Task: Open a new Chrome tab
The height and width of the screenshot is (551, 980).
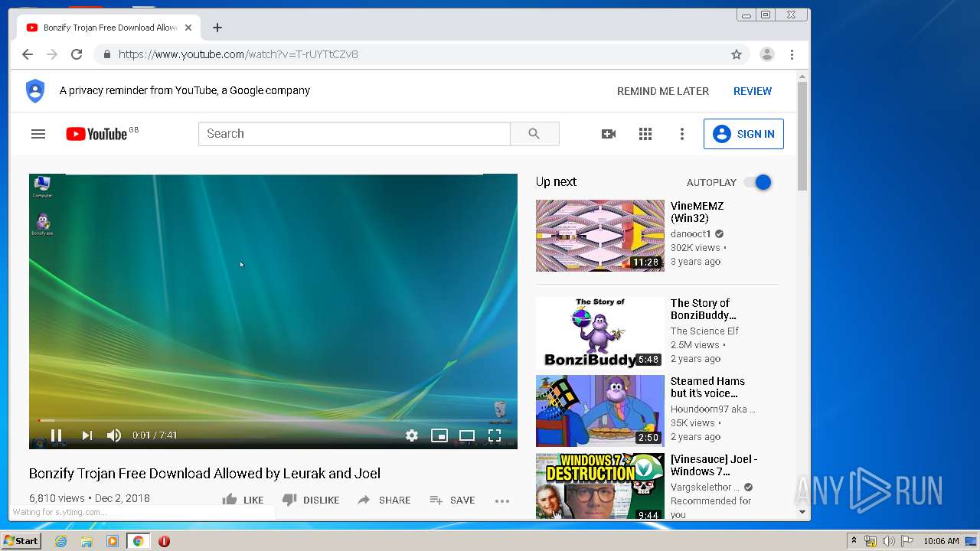Action: tap(217, 28)
